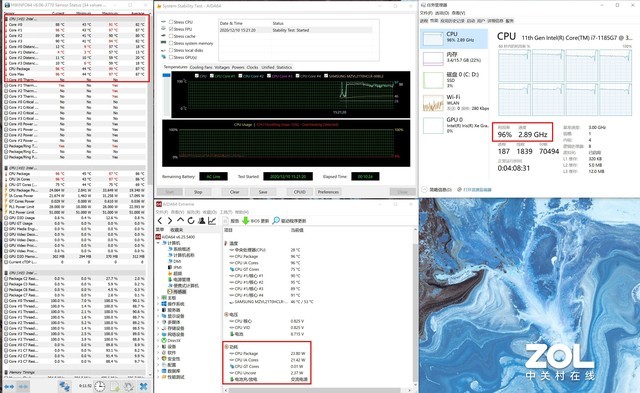Open AIDA64 graph chart toolbar icon
The image size is (640, 393).
(x=212, y=221)
